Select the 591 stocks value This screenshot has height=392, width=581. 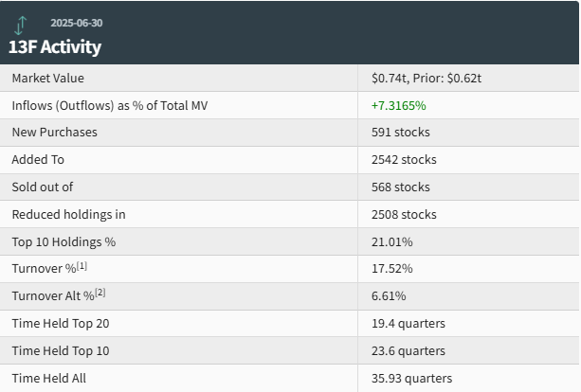[400, 133]
